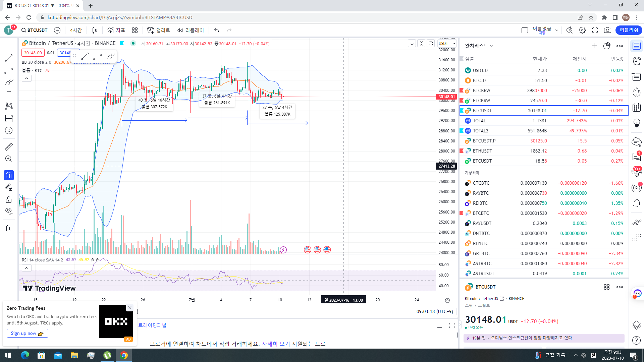644x362 pixels.
Task: Collapse the RSI pane legend
Action: coord(26,268)
